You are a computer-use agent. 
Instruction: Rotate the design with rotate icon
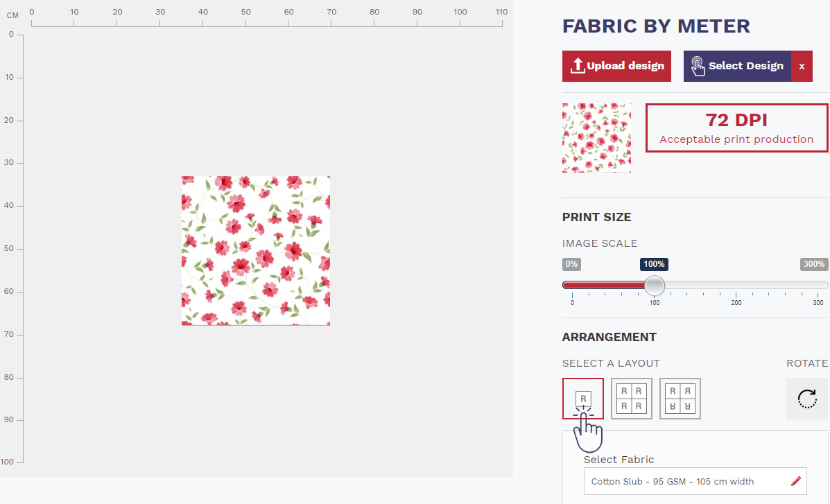click(806, 399)
